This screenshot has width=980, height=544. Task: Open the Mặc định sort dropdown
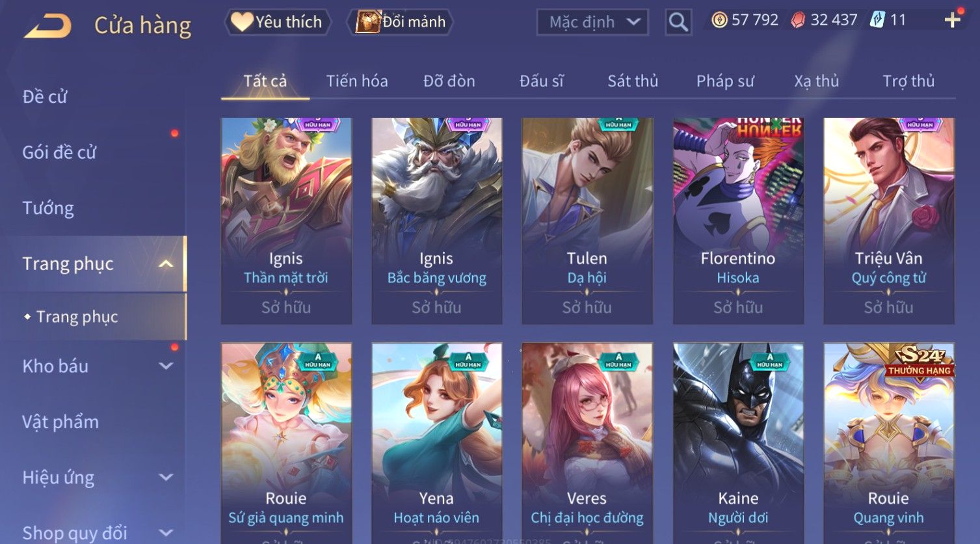(x=592, y=22)
